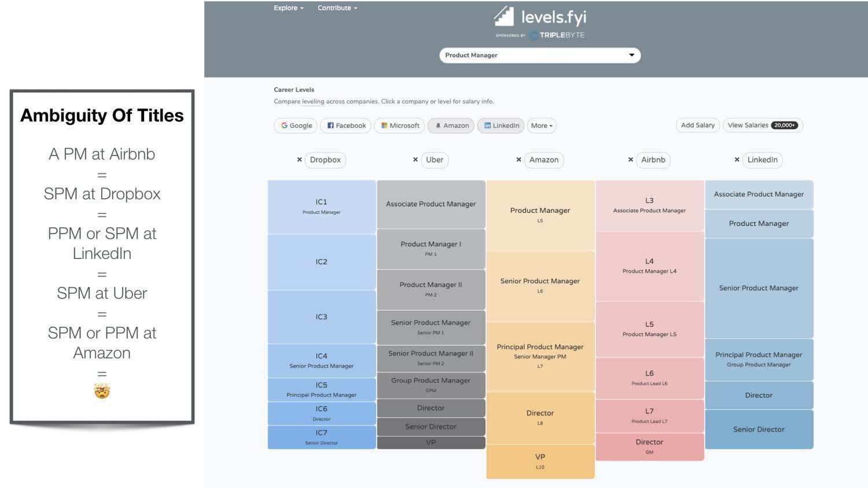This screenshot has height=488, width=868.
Task: Expand the Explore menu
Action: pyautogui.click(x=288, y=8)
